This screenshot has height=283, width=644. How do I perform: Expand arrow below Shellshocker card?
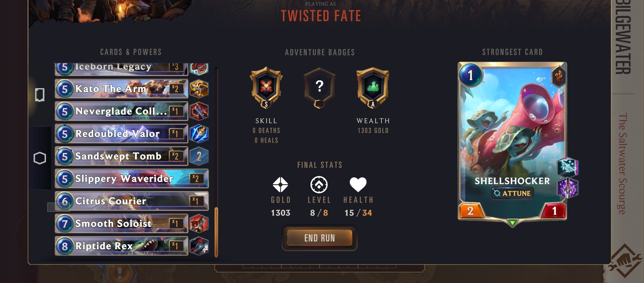513,223
